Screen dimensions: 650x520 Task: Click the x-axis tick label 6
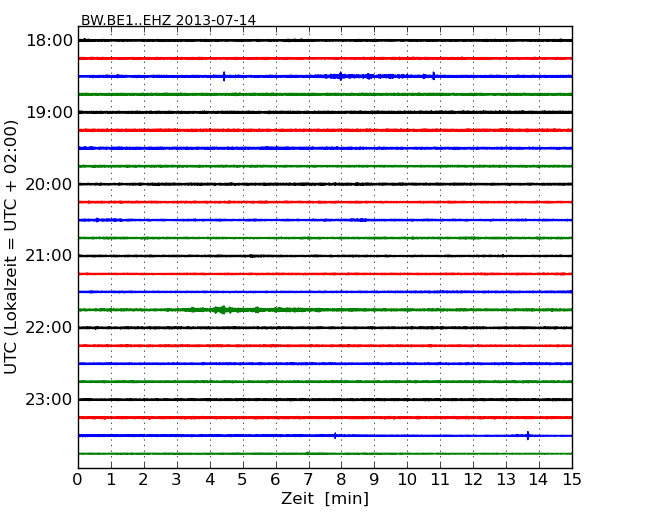point(275,480)
